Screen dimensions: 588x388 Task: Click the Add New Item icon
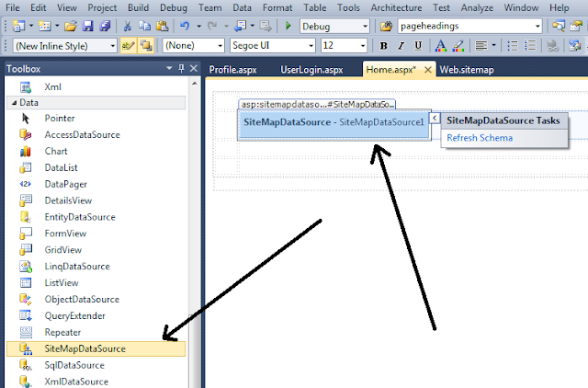[x=45, y=26]
